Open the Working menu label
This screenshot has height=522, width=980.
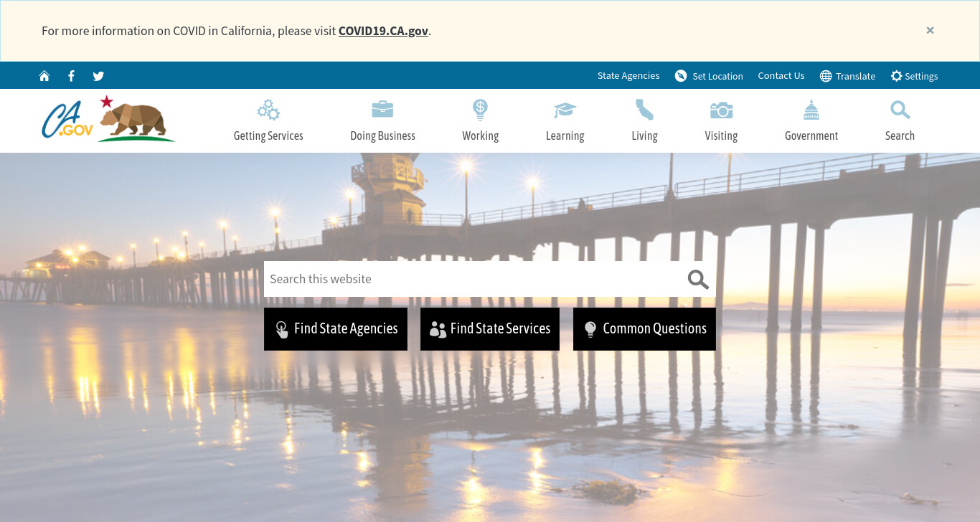(480, 136)
